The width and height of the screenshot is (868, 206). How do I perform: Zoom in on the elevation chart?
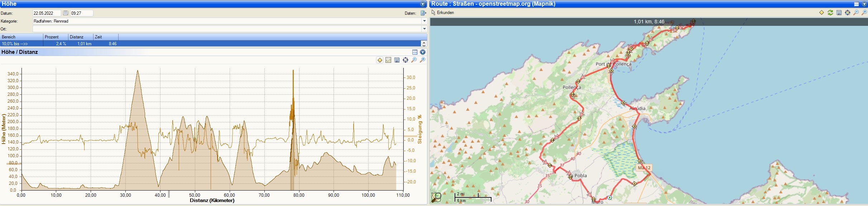(423, 60)
